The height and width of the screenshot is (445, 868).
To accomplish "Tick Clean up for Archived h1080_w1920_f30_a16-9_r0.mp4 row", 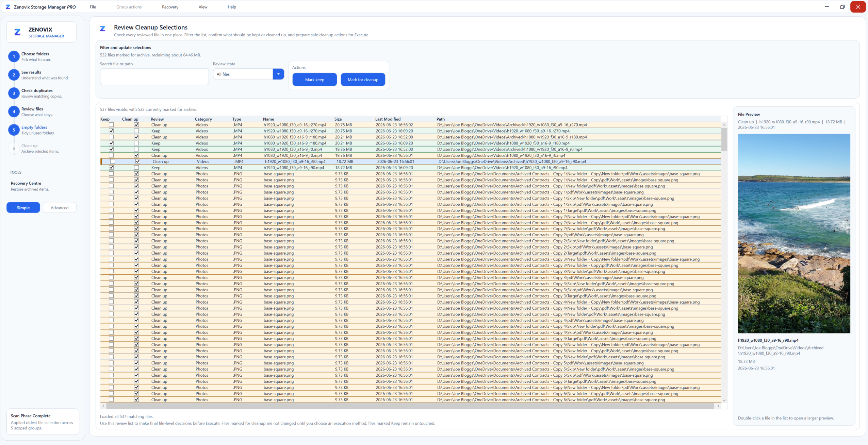I will [x=136, y=149].
